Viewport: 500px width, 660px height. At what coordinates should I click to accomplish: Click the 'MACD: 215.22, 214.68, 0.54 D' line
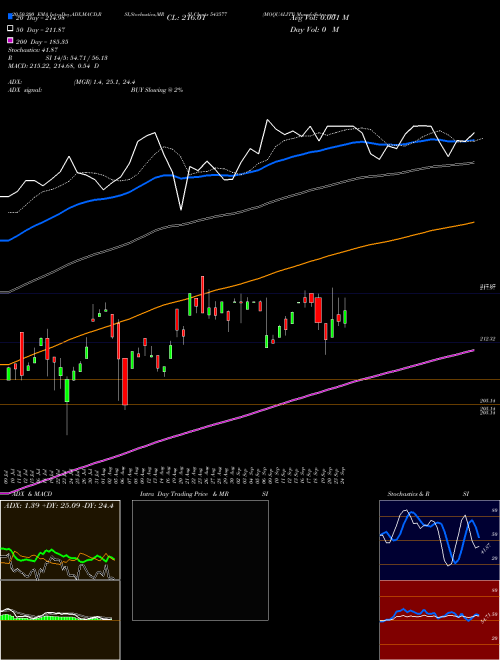tap(54, 66)
